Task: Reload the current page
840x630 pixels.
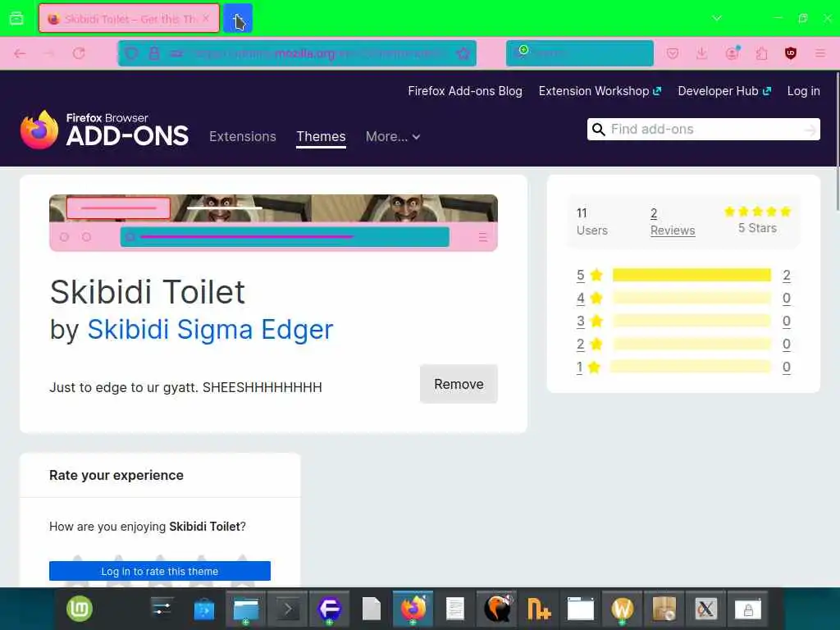Action: pyautogui.click(x=79, y=53)
